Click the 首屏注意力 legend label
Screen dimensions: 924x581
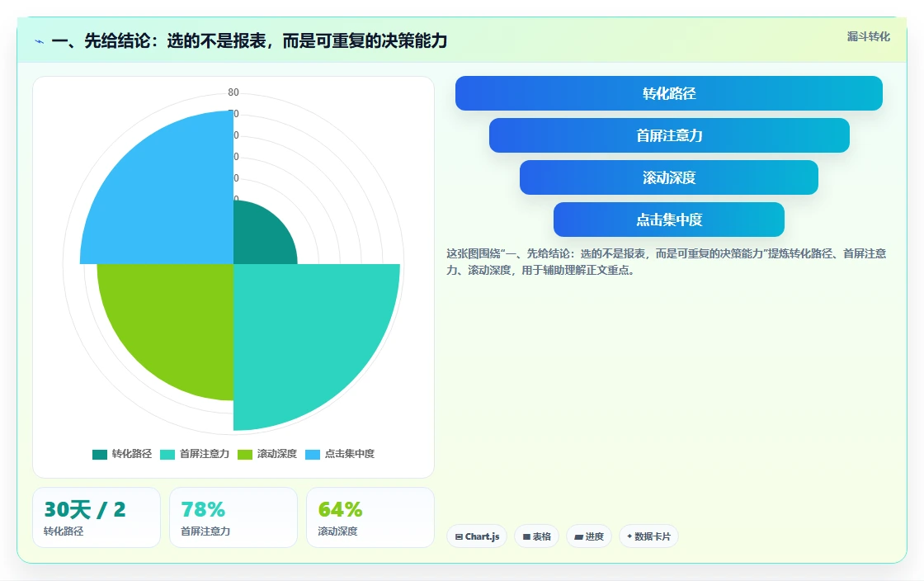pos(205,454)
